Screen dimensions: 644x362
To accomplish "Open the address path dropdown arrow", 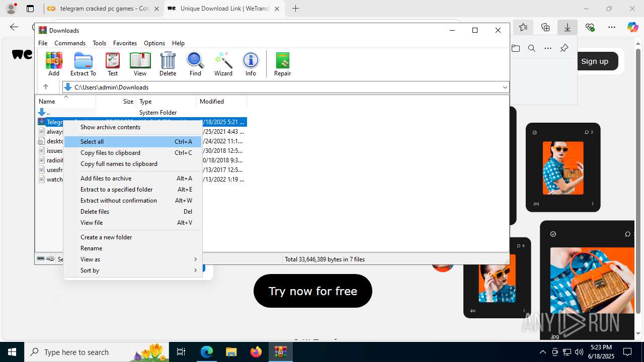I will tap(505, 87).
